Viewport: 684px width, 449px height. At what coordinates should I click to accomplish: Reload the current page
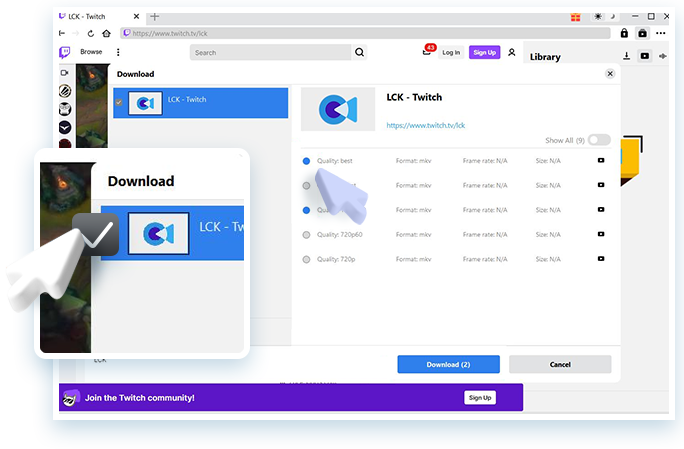(x=91, y=33)
